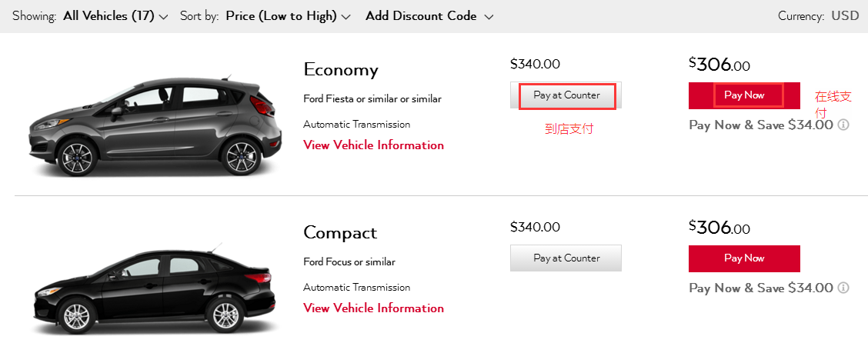The image size is (868, 353).
Task: Open the All Vehicles (17) filter dropdown
Action: [x=115, y=16]
